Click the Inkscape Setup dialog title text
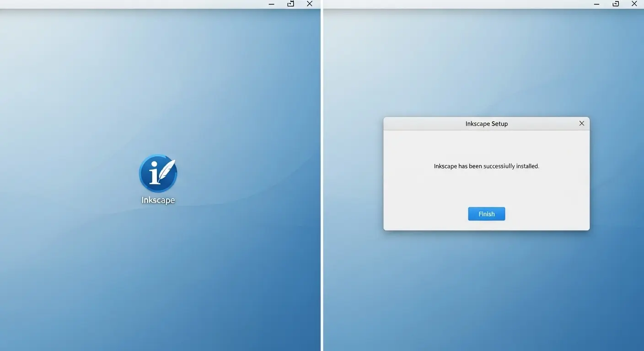This screenshot has height=351, width=644. click(x=486, y=124)
